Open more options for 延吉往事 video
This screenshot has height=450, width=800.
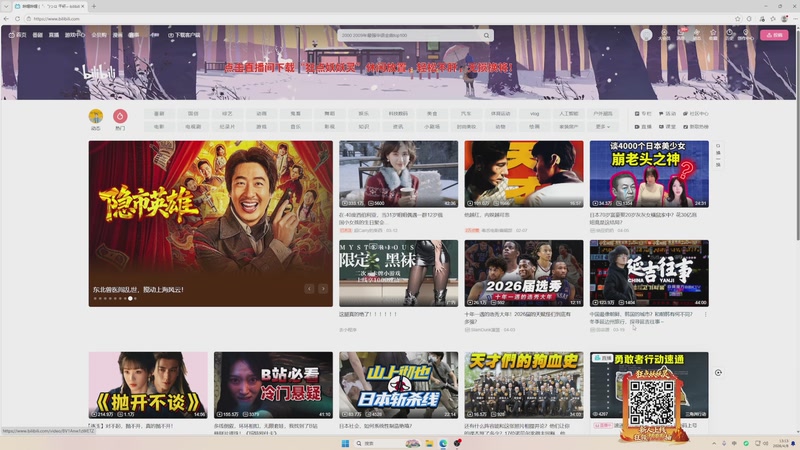pyautogui.click(x=706, y=315)
